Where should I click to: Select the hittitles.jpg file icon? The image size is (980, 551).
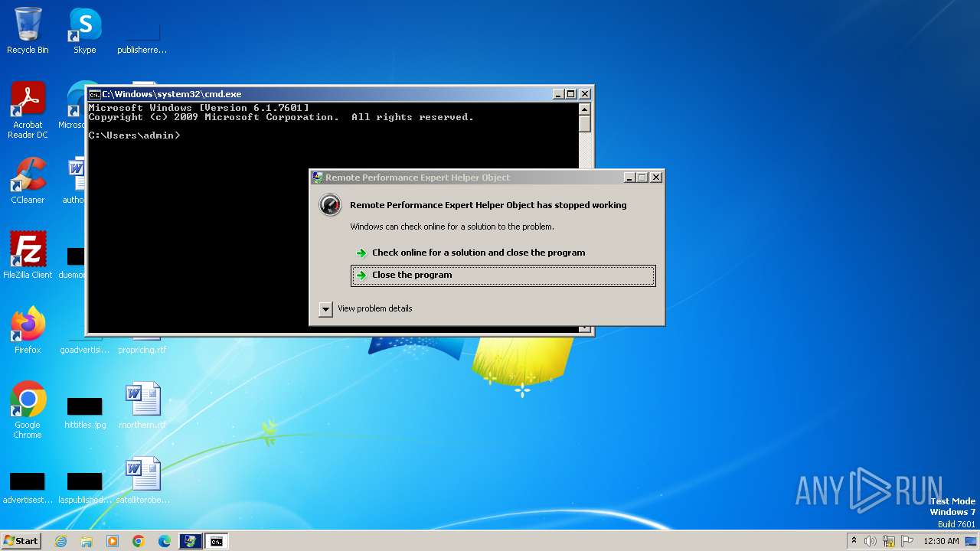coord(85,412)
